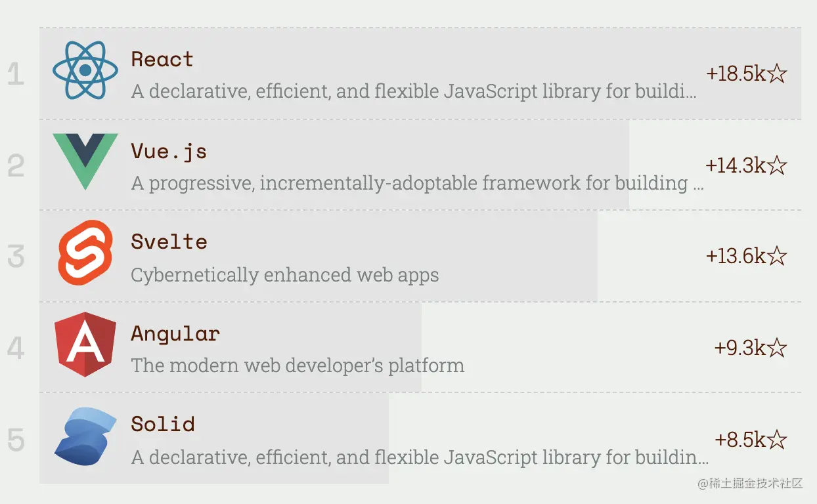The width and height of the screenshot is (817, 504).
Task: Select the 'Cybernetically enhanced web apps' description
Action: 285,275
